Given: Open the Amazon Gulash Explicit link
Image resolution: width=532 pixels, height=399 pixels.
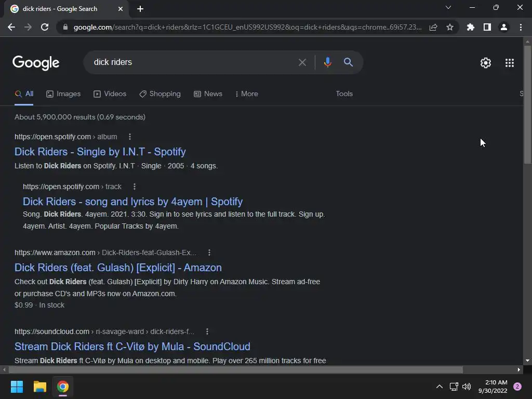Looking at the screenshot, I should (x=118, y=268).
